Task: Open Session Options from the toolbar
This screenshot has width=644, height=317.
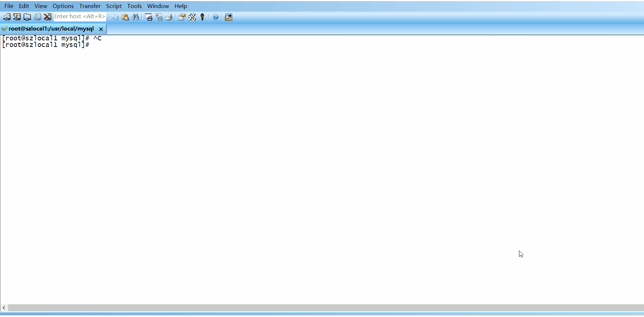Action: click(x=182, y=17)
